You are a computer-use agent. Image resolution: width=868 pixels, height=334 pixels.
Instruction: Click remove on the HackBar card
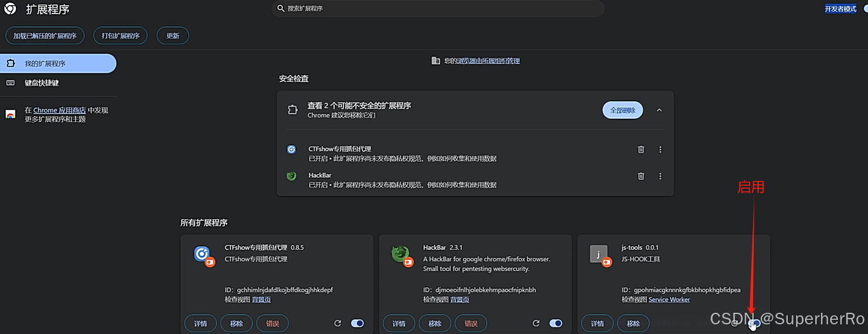click(435, 324)
